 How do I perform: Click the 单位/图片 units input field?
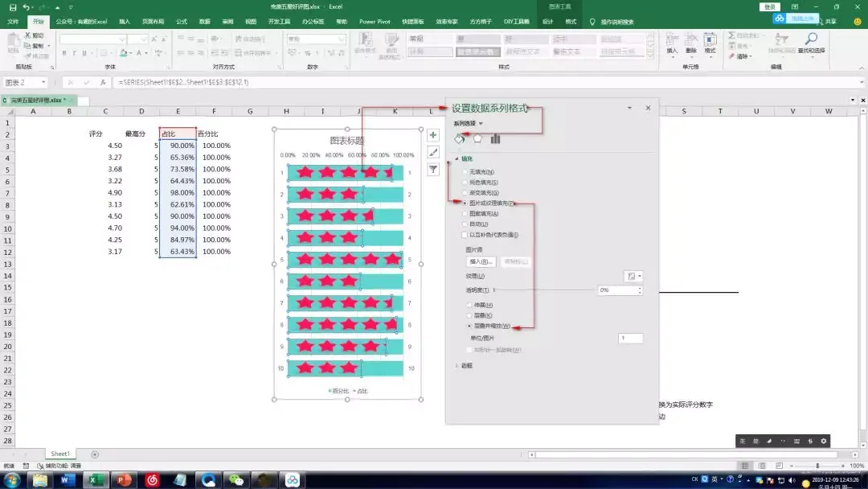click(x=630, y=339)
